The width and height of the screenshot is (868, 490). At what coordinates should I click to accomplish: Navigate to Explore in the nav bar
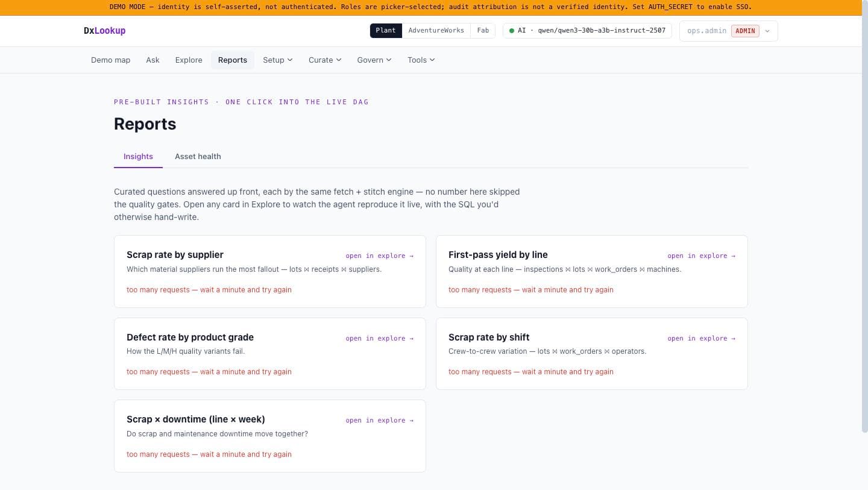point(189,60)
